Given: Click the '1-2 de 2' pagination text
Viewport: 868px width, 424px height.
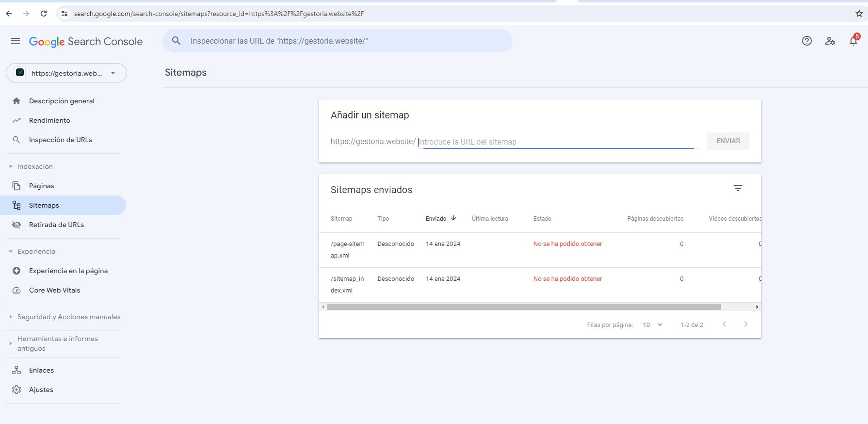Looking at the screenshot, I should click(692, 325).
